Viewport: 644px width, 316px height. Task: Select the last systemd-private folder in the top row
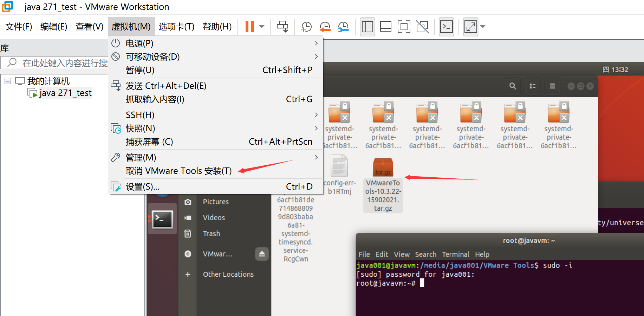pos(559,125)
